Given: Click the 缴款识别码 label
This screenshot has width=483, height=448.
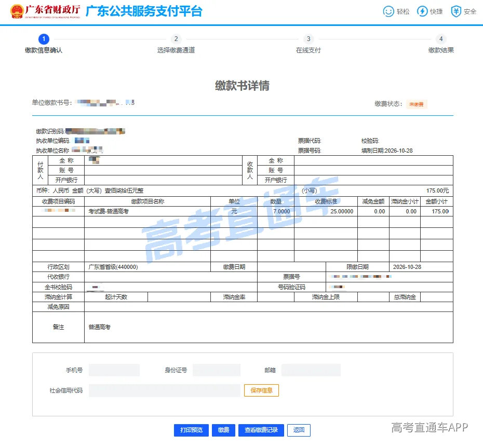Looking at the screenshot, I should click(50, 131).
